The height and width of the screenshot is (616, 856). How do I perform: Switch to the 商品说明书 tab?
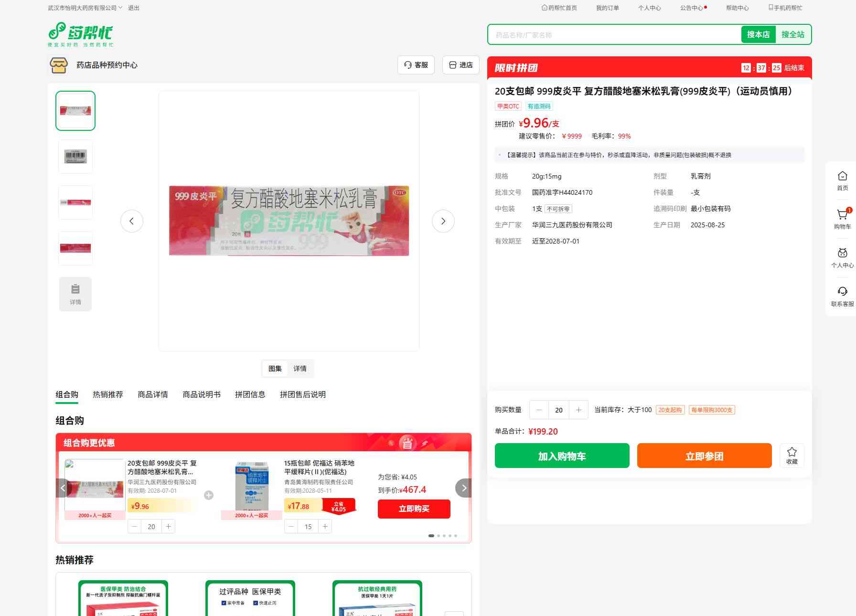(x=201, y=394)
